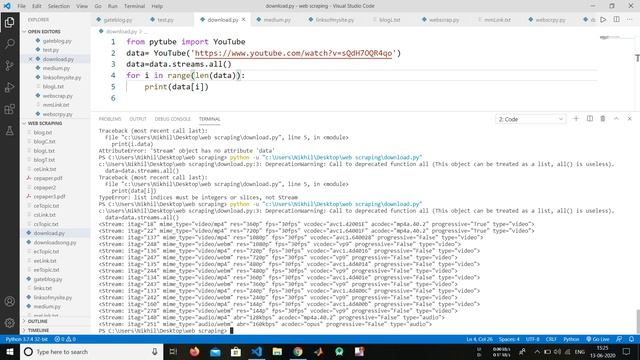Split the editor to the right

[x=616, y=20]
